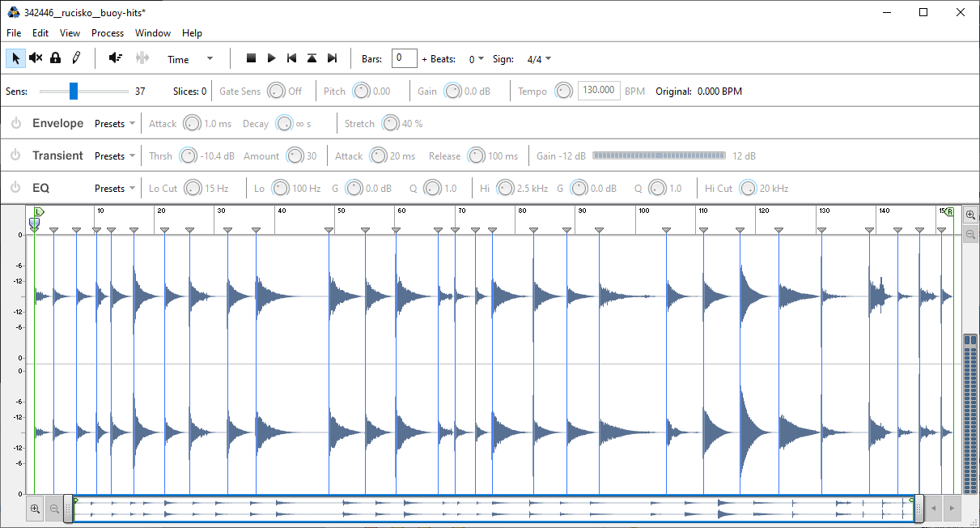Select the lock slice tool

point(55,58)
